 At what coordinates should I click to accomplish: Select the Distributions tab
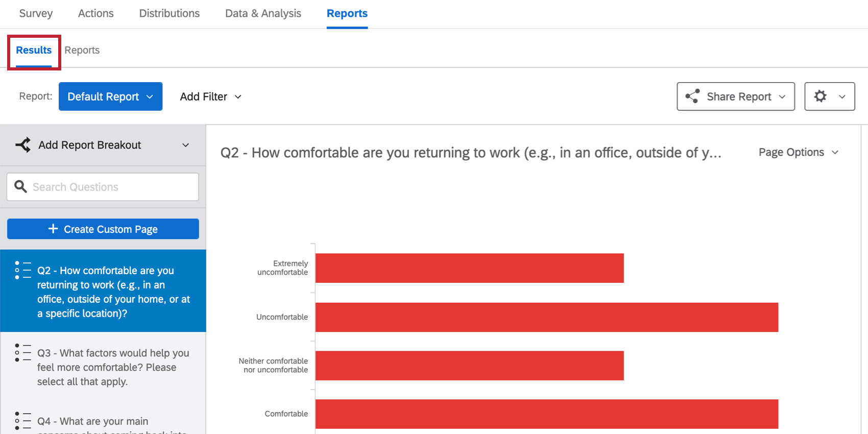pos(169,13)
